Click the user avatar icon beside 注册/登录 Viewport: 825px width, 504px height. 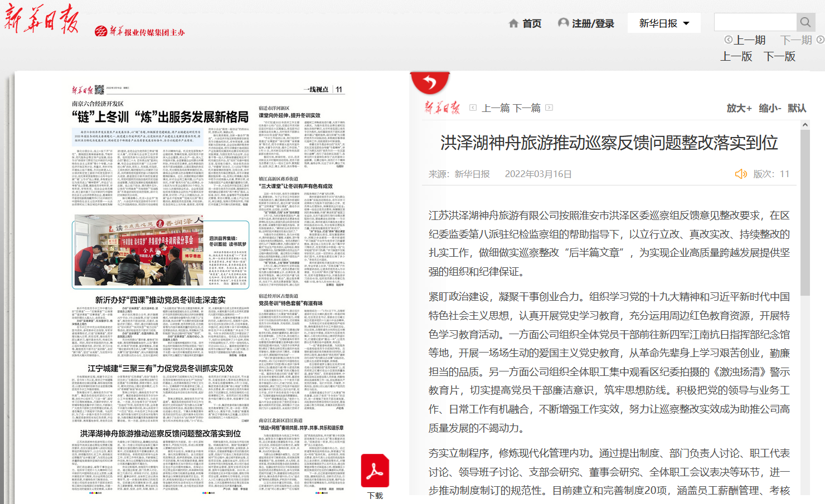click(x=564, y=23)
